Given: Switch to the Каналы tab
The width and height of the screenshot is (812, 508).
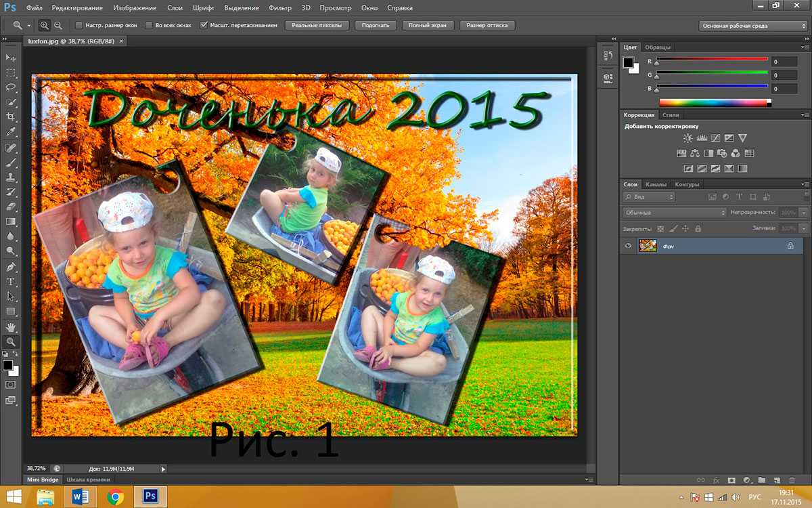Looking at the screenshot, I should pos(656,184).
